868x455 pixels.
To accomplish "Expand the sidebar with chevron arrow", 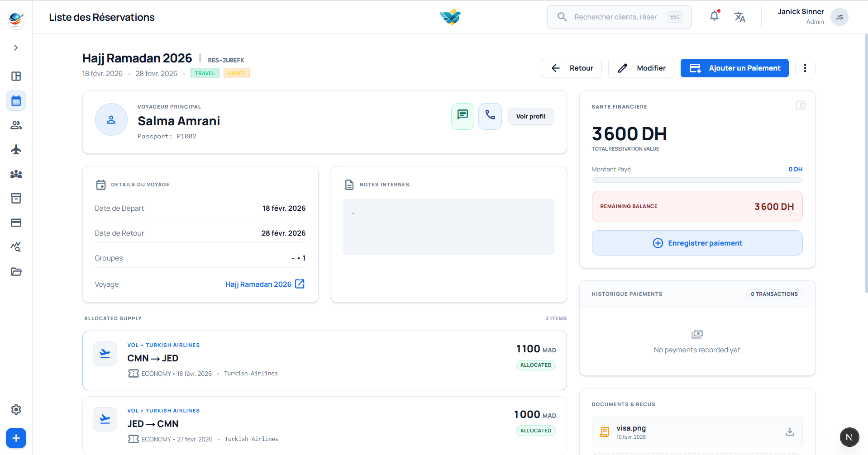I will 16,48.
